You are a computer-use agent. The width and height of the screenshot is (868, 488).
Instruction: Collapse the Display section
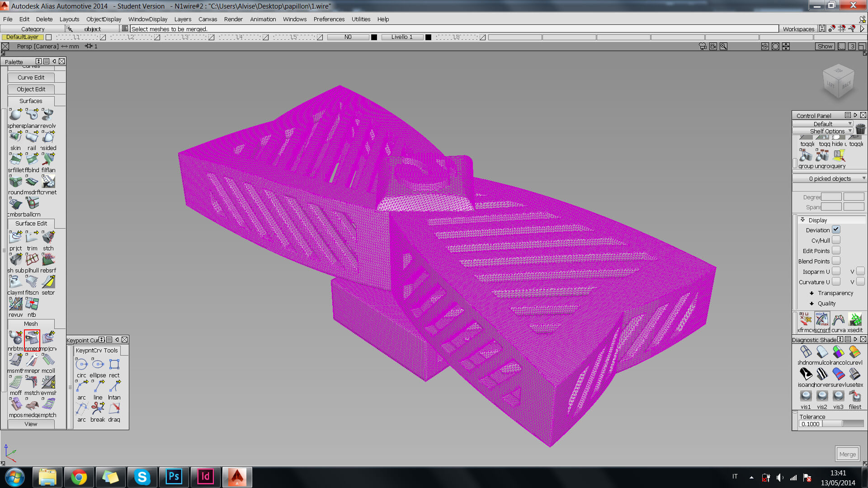coord(803,220)
